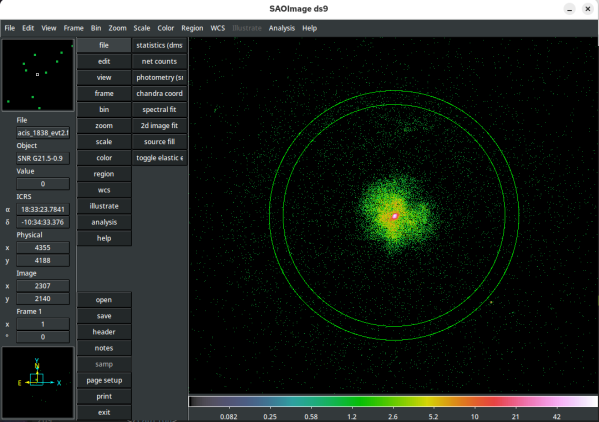Select the 'wcs' buttonbar category
The width and height of the screenshot is (599, 422).
pyautogui.click(x=104, y=190)
